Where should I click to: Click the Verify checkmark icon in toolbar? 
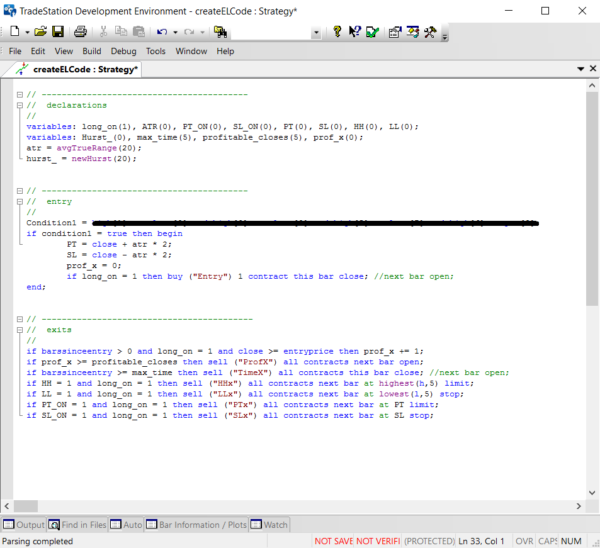372,32
